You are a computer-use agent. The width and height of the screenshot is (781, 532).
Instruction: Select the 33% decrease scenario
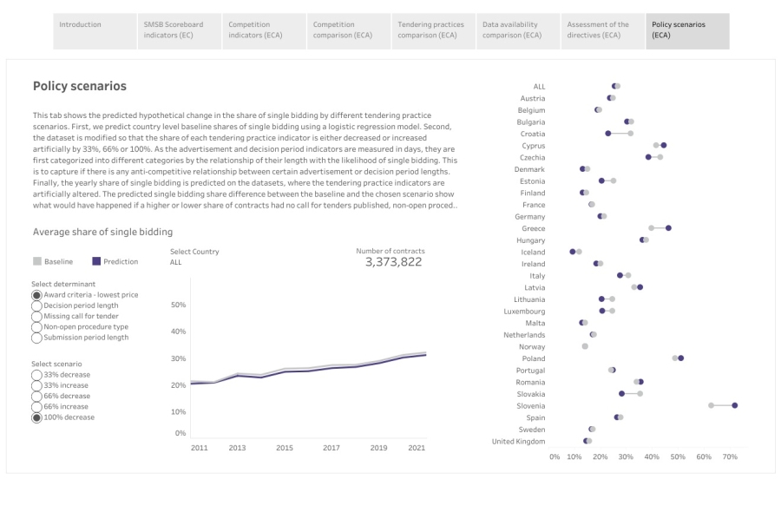pos(36,375)
